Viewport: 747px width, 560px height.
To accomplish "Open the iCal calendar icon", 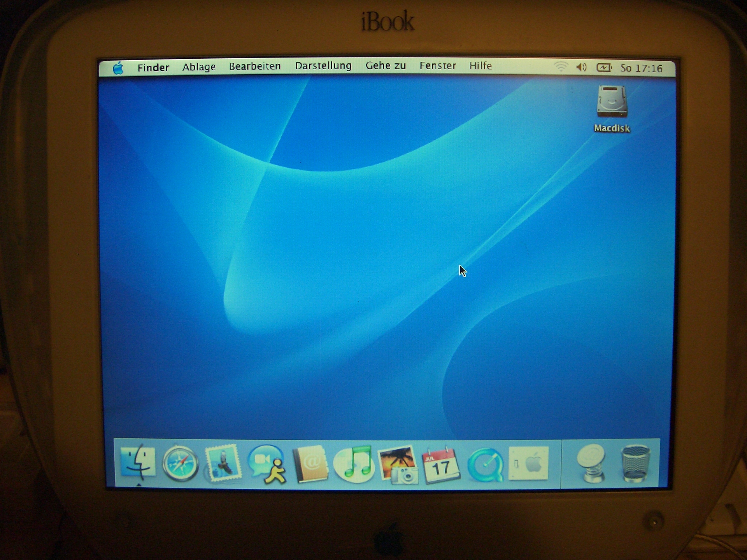I will [x=441, y=465].
